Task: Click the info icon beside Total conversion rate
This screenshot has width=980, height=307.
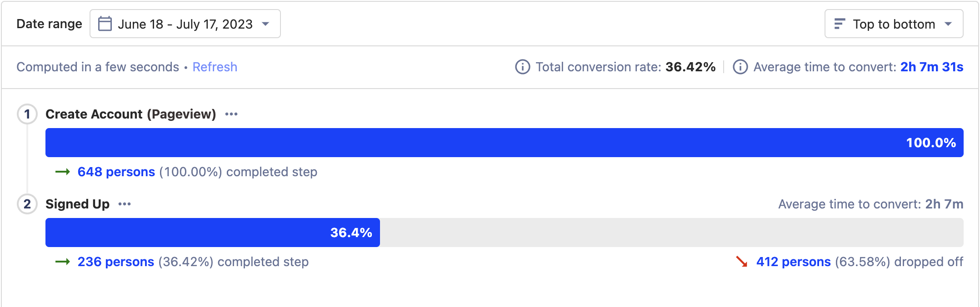Action: [522, 67]
